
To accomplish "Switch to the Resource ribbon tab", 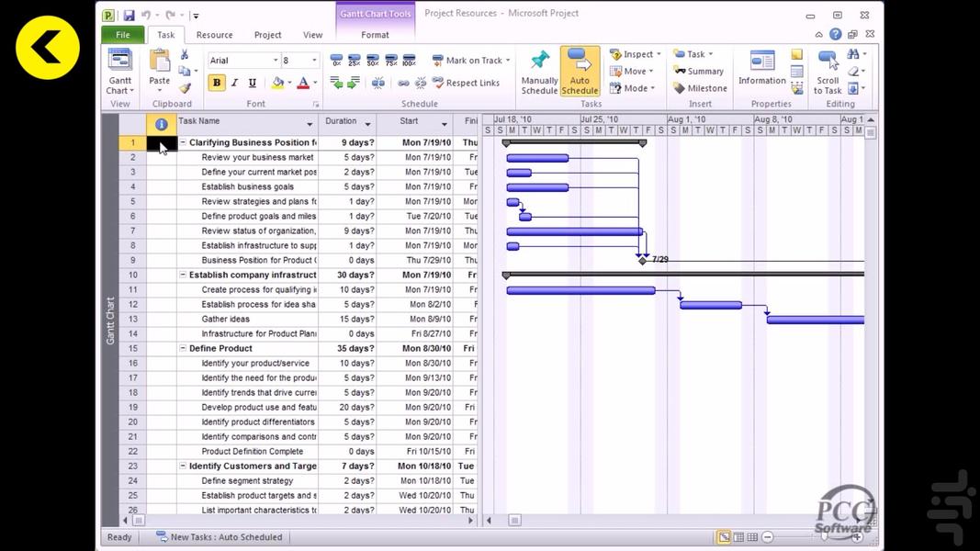I will pyautogui.click(x=214, y=35).
